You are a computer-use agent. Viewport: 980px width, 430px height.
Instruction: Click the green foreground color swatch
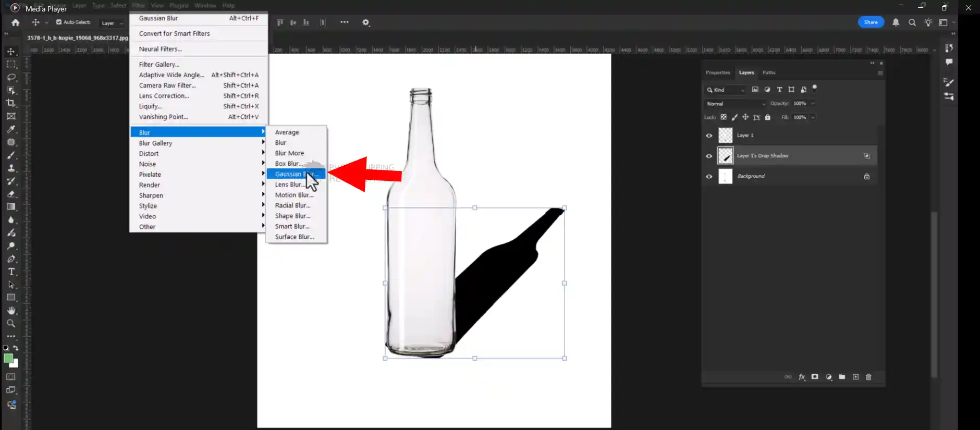(x=8, y=358)
